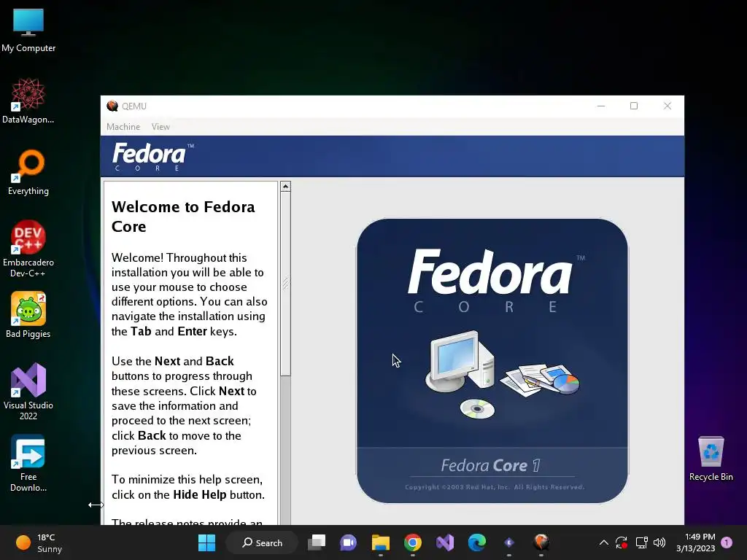Open Google Chrome from the taskbar
Viewport: 747px width, 560px height.
click(x=413, y=542)
